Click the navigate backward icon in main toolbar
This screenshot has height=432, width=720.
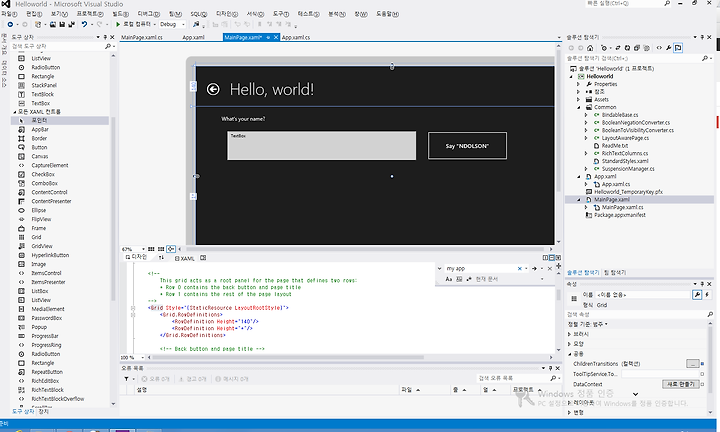click(x=10, y=24)
